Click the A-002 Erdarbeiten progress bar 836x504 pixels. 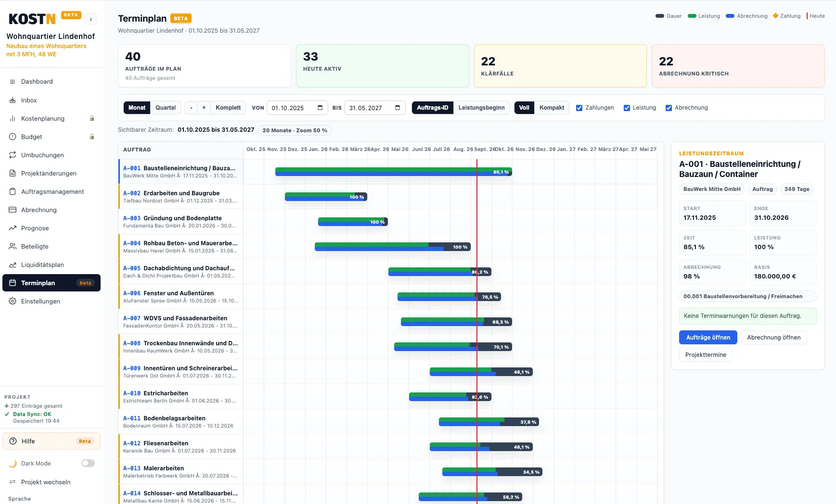pos(326,197)
